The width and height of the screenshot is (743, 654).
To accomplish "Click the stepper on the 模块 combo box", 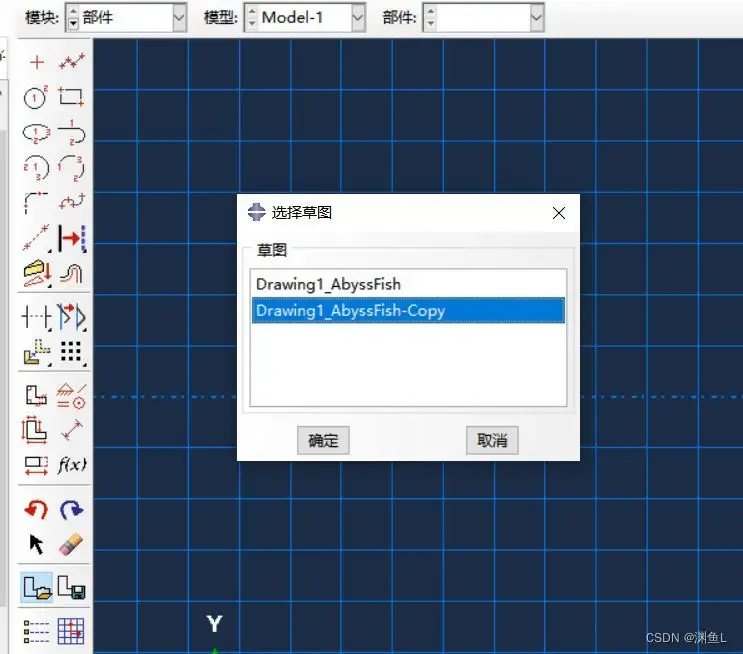I will click(72, 18).
